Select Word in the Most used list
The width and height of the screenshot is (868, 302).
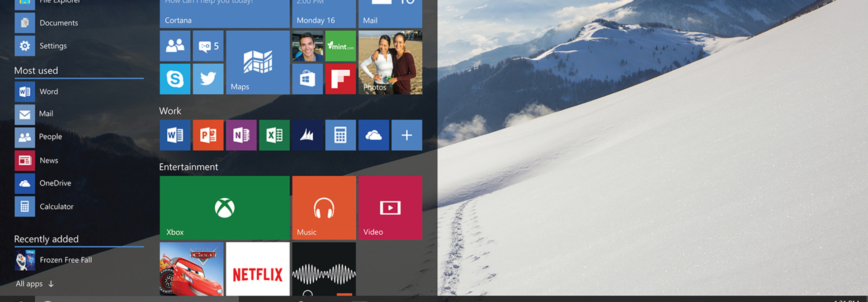[x=48, y=91]
